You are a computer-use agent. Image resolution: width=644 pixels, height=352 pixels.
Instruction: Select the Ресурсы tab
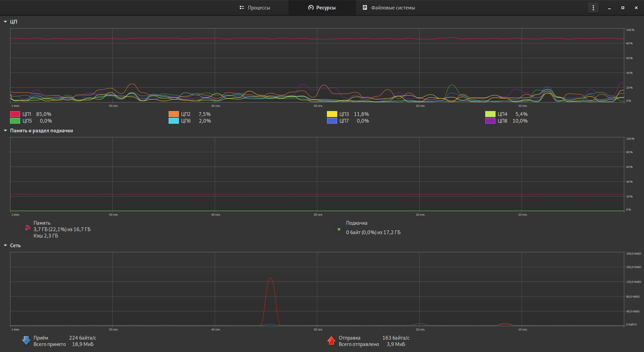coord(322,8)
